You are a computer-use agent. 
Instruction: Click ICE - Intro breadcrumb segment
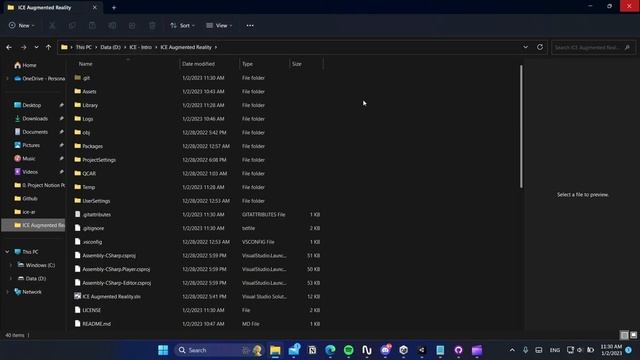click(140, 47)
